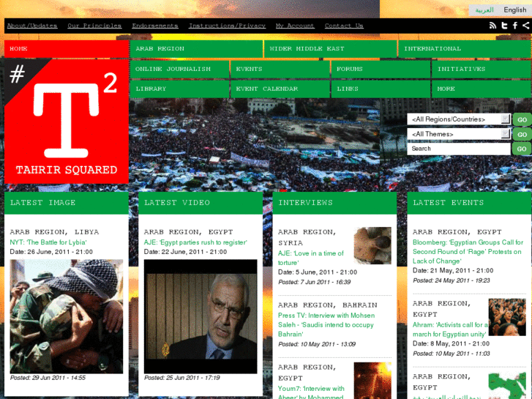Click the Egypt parties video thumbnail

click(201, 316)
